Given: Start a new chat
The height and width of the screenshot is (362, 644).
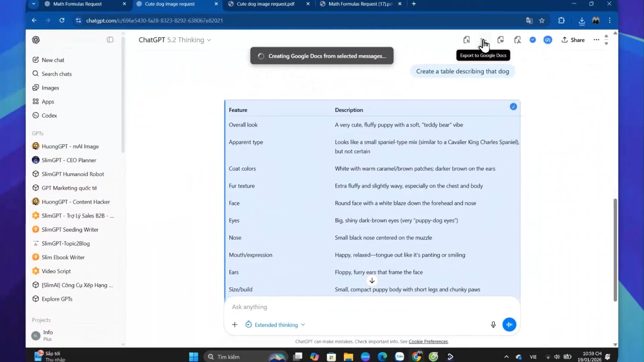Looking at the screenshot, I should (x=53, y=60).
